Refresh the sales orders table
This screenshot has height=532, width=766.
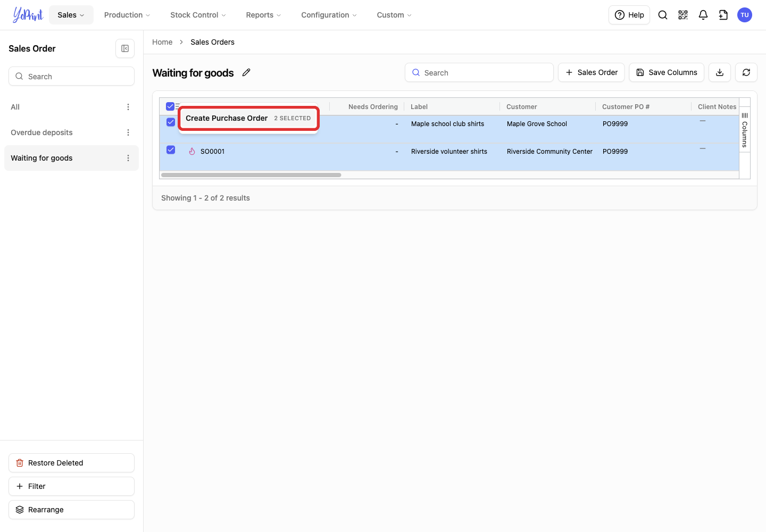click(x=746, y=72)
